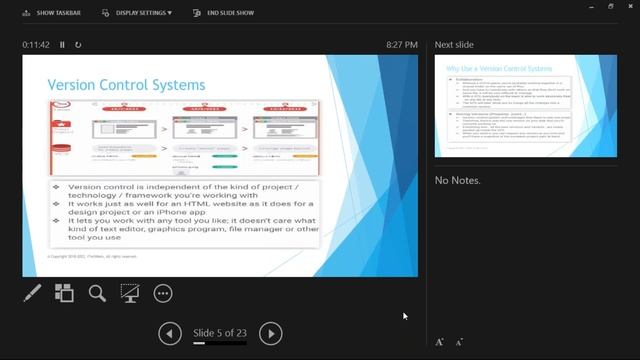Image resolution: width=640 pixels, height=360 pixels.
Task: Open the see all slides grid
Action: pos(64,293)
